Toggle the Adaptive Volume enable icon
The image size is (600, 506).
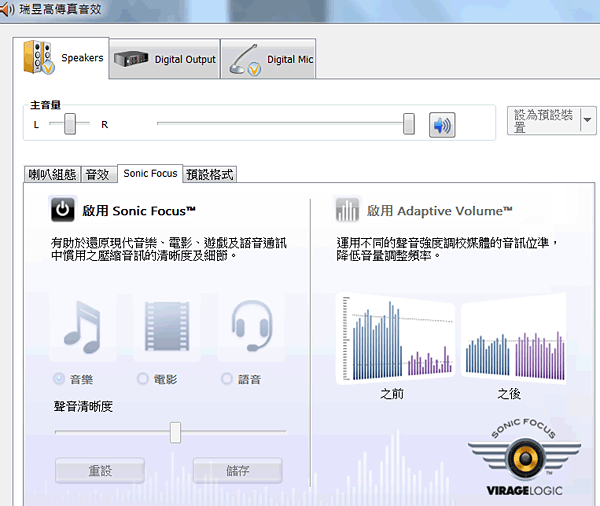click(347, 210)
